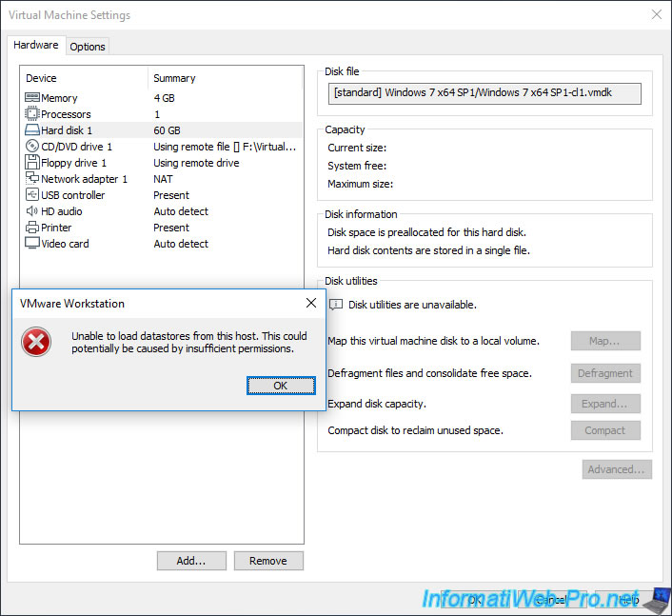This screenshot has width=672, height=616.
Task: Click the Using remote file summary
Action: (225, 147)
